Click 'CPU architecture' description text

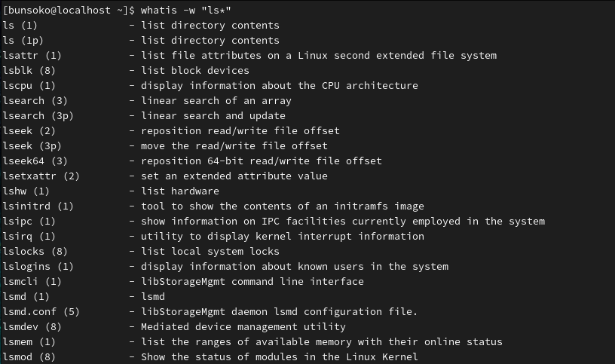click(370, 85)
